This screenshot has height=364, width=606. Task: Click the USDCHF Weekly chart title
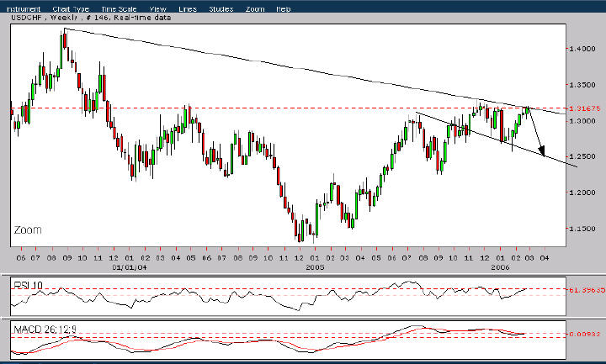[91, 18]
